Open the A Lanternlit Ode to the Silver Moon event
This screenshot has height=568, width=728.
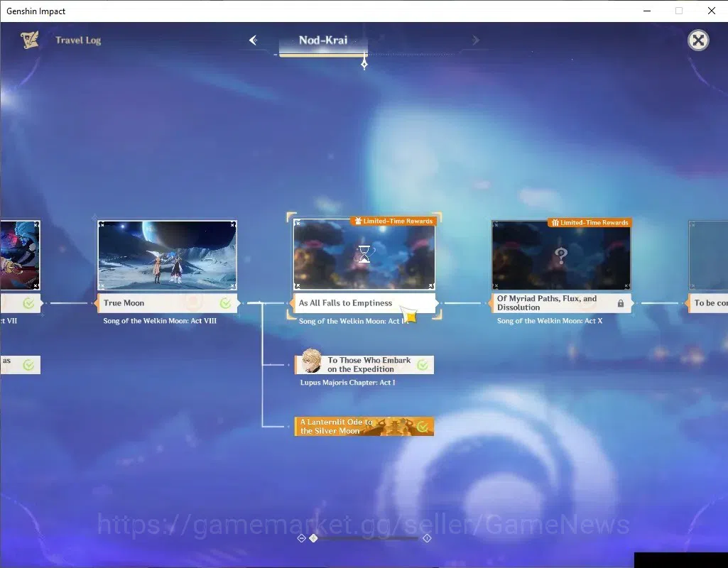click(x=364, y=427)
